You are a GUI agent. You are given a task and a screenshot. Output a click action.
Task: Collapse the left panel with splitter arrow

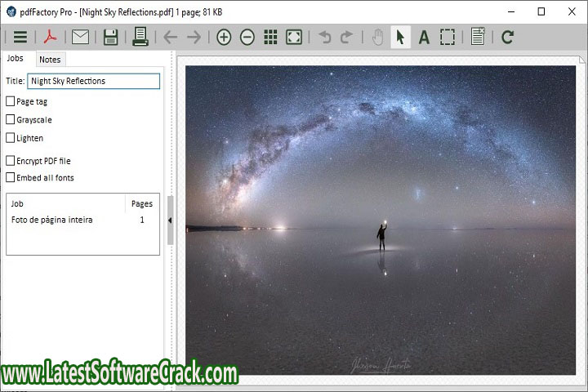170,220
